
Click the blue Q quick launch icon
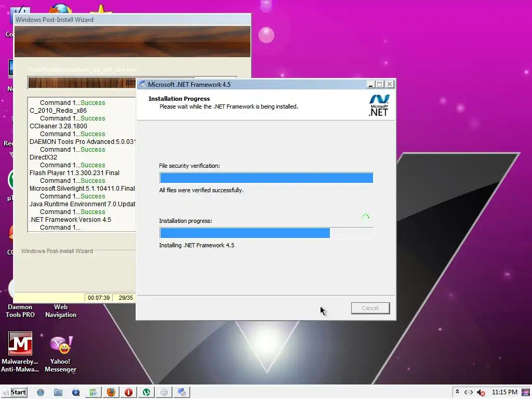click(76, 392)
